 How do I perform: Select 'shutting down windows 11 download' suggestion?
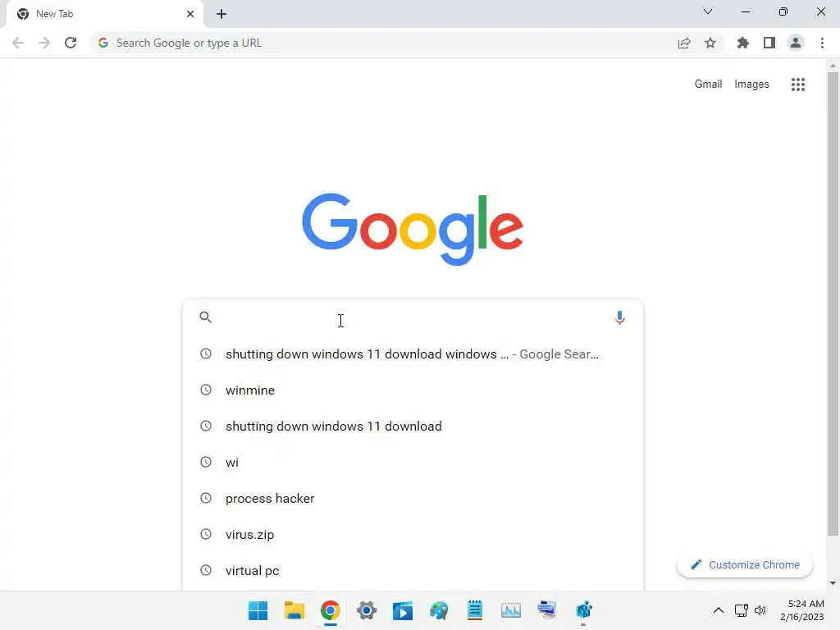click(x=413, y=427)
